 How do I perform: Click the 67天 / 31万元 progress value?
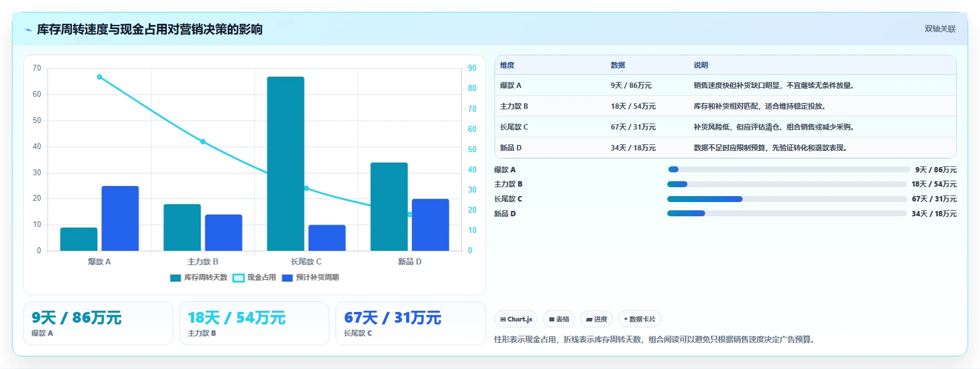coord(934,199)
